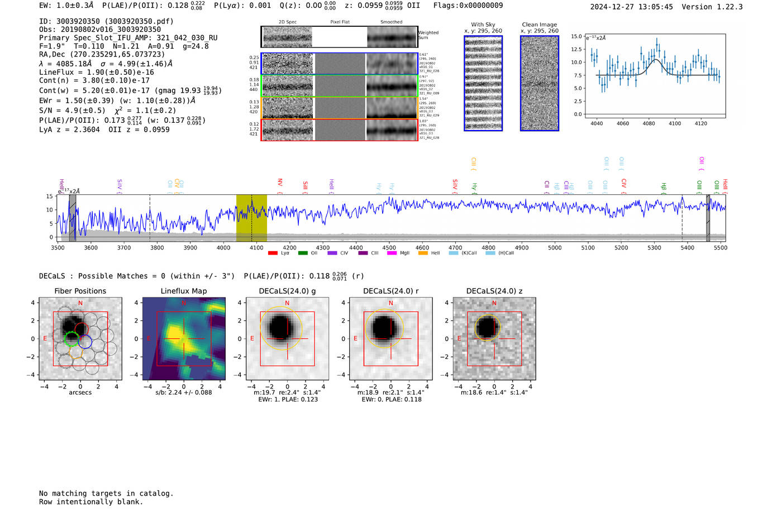Click Primary Spec_Slot_IFU_AMP: 321_042_030_RU
The height and width of the screenshot is (532, 782).
[x=128, y=38]
